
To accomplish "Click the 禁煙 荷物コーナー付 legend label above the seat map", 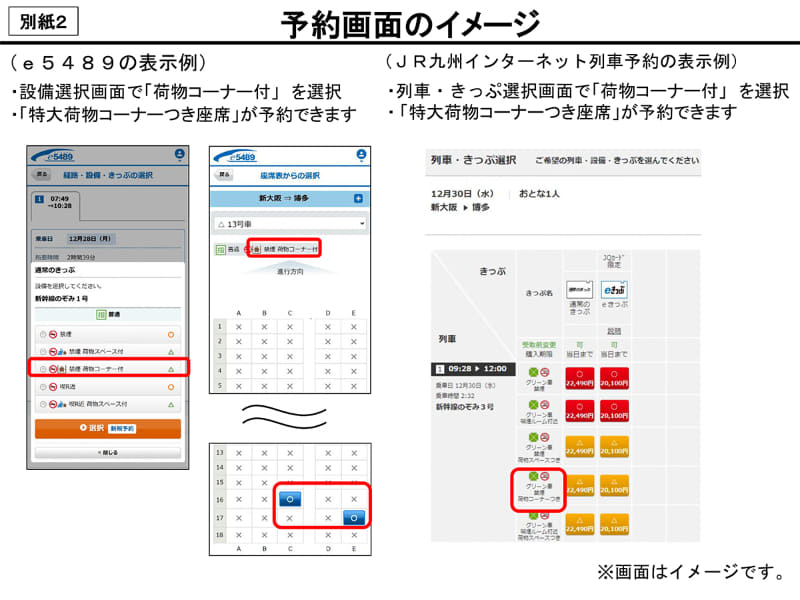I will (291, 249).
